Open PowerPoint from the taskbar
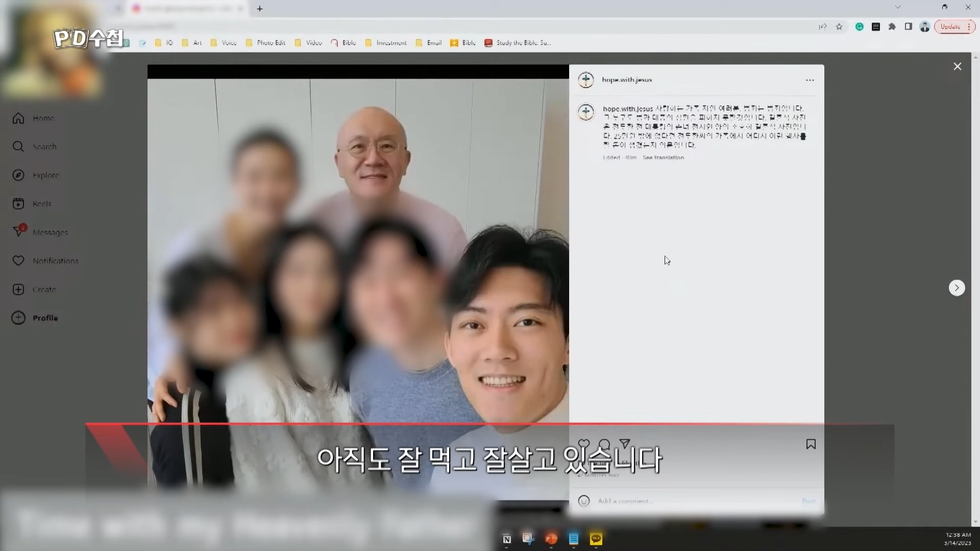The width and height of the screenshot is (980, 551). 551,539
